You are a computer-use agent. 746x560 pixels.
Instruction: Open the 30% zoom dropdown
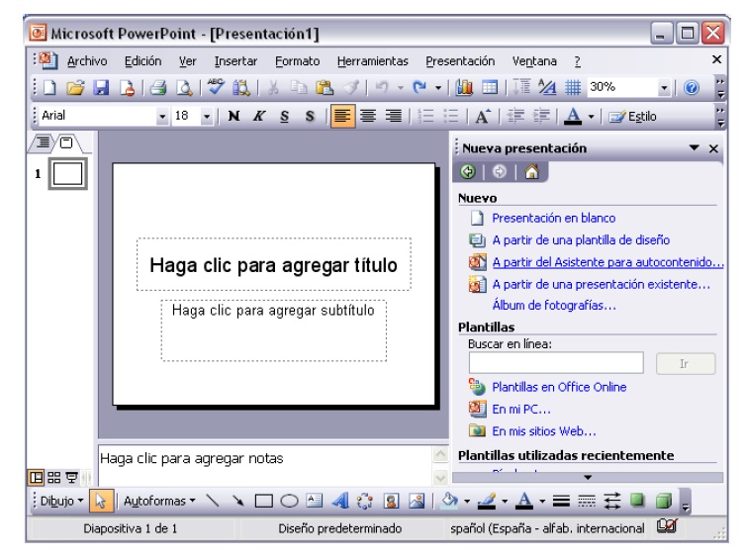coord(664,88)
